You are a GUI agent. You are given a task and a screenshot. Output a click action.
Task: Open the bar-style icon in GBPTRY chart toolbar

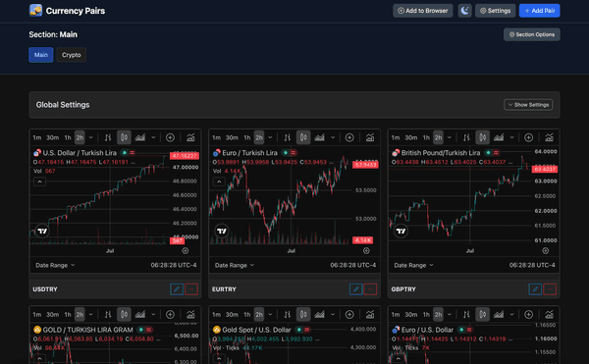point(466,137)
